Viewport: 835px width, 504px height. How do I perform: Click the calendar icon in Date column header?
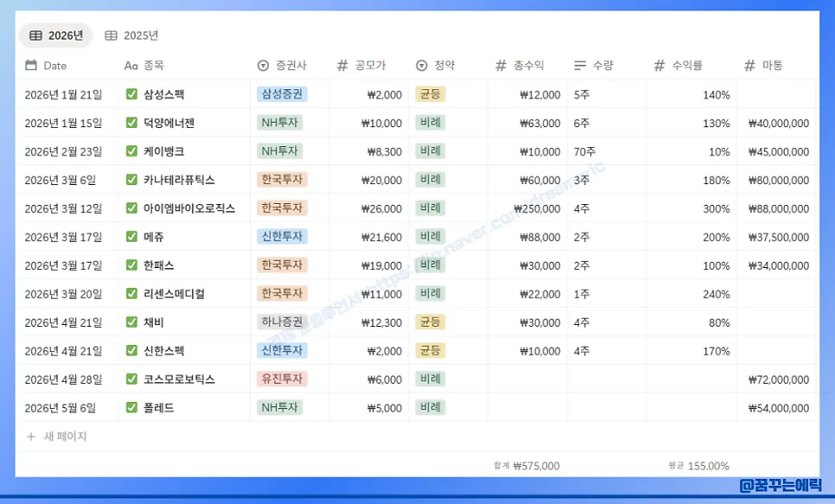tap(31, 65)
